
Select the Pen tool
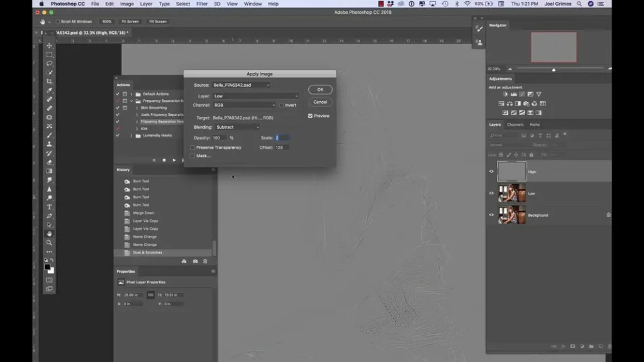pos(49,216)
